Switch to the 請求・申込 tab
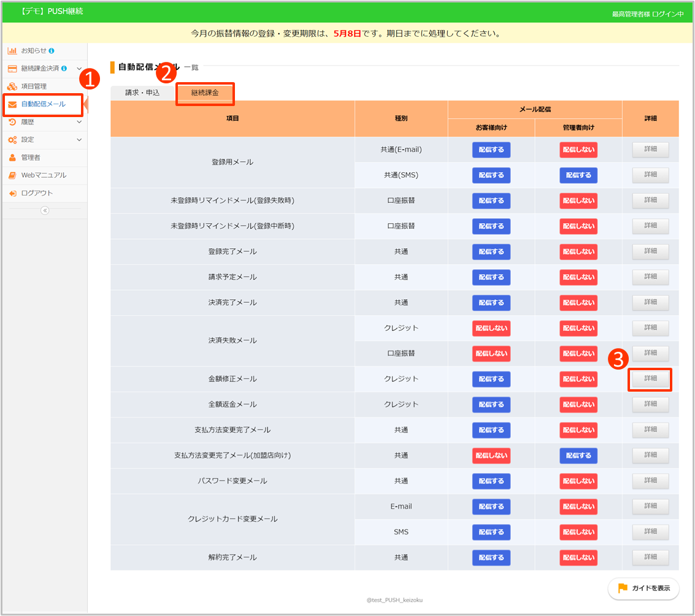695x616 pixels. [142, 93]
